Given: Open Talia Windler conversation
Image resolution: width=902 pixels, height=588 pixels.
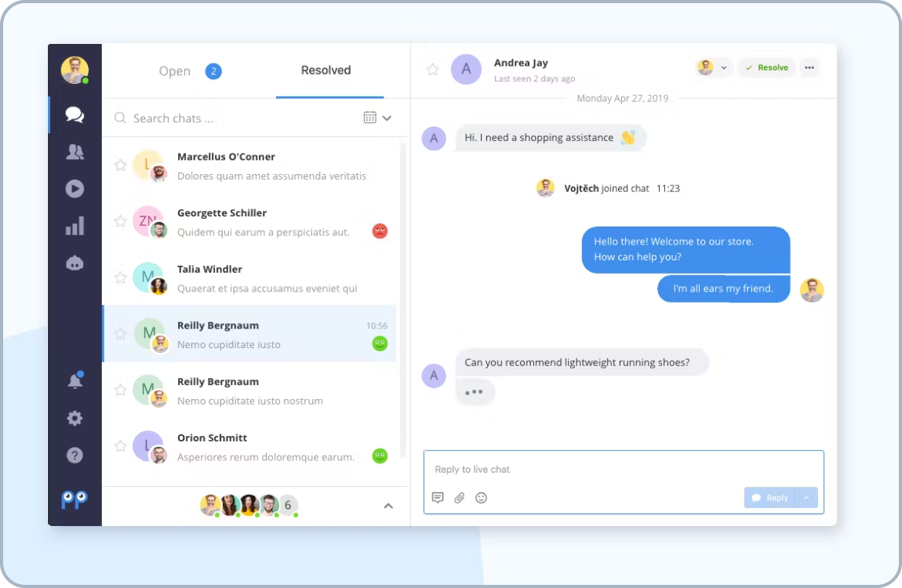Looking at the screenshot, I should (249, 278).
